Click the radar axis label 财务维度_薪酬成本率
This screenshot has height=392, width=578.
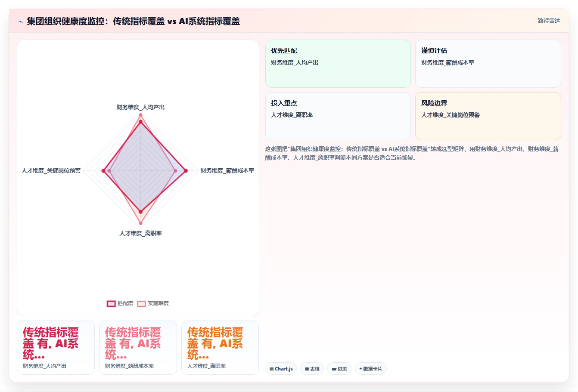click(x=227, y=170)
